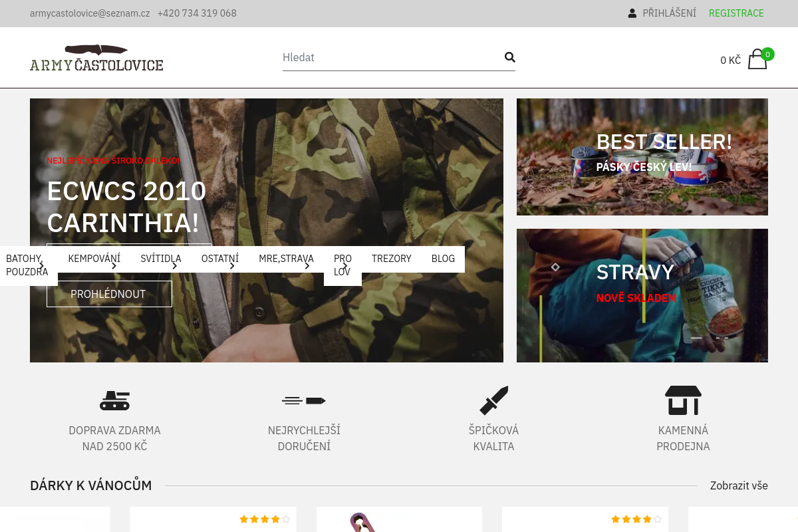
Task: Open the Best Seller banner image
Action: pyautogui.click(x=642, y=157)
